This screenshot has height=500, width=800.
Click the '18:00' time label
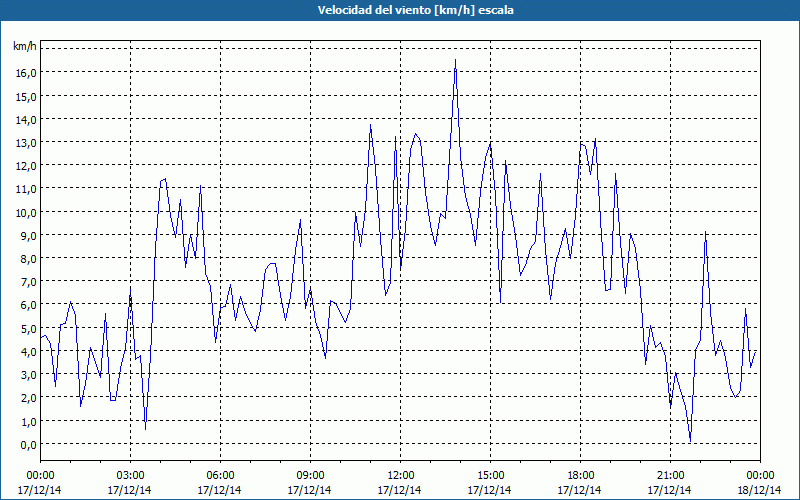tap(580, 476)
